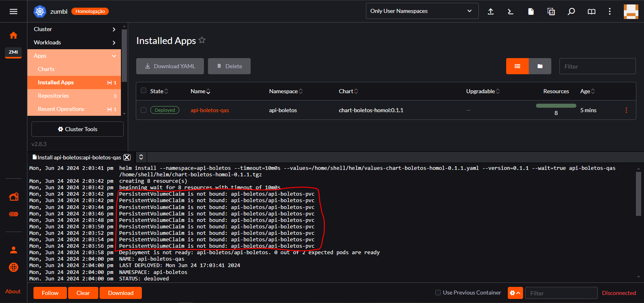Open Repositories in the Apps menu

53,96
